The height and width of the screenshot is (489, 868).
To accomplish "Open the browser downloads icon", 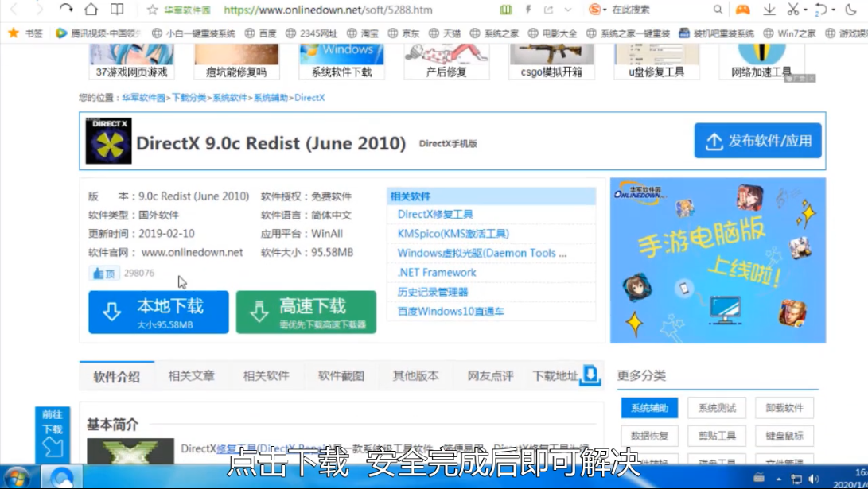I will (769, 9).
